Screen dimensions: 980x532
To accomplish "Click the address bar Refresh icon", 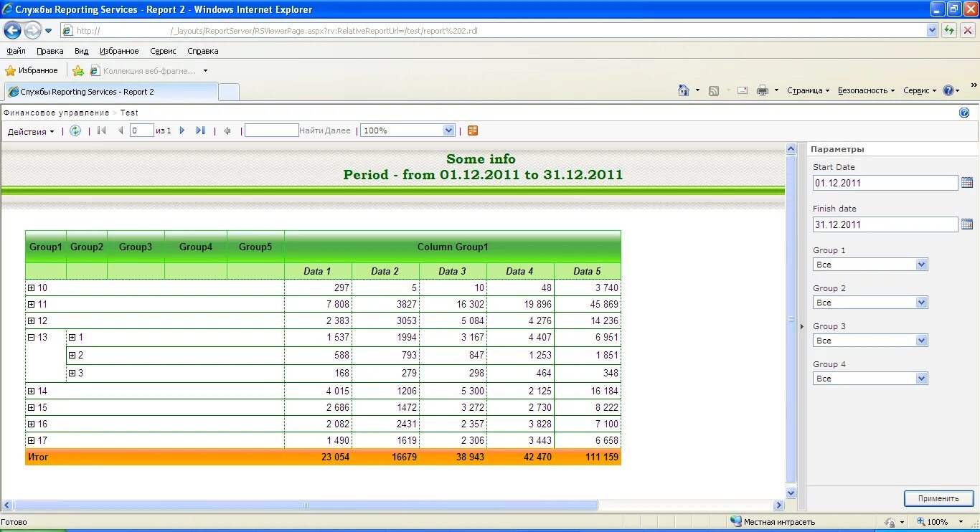I will click(949, 30).
